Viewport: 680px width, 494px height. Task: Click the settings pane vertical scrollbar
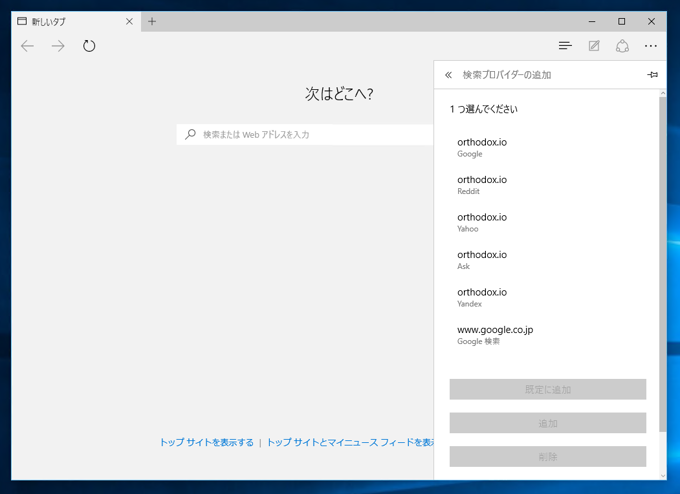click(x=663, y=264)
